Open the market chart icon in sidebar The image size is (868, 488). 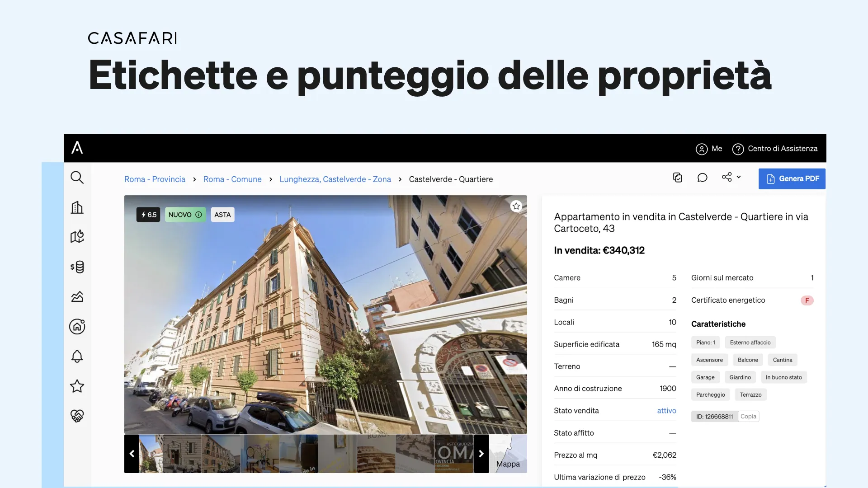[77, 296]
